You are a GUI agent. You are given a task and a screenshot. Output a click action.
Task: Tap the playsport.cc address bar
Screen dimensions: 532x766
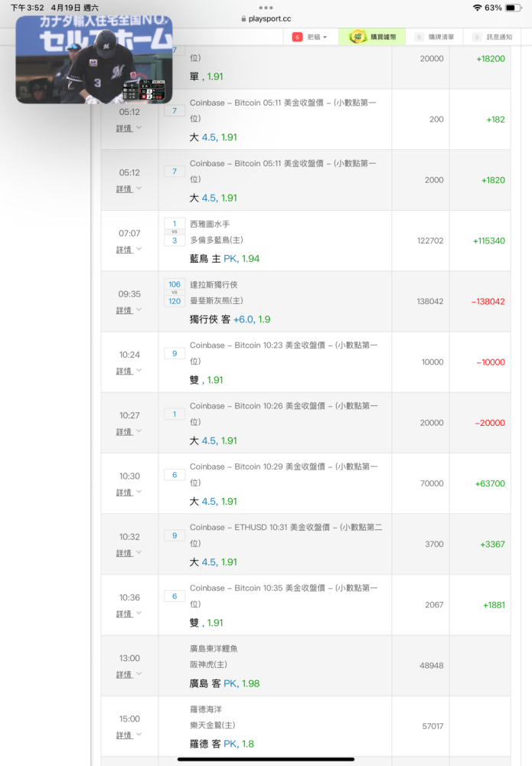[x=266, y=18]
